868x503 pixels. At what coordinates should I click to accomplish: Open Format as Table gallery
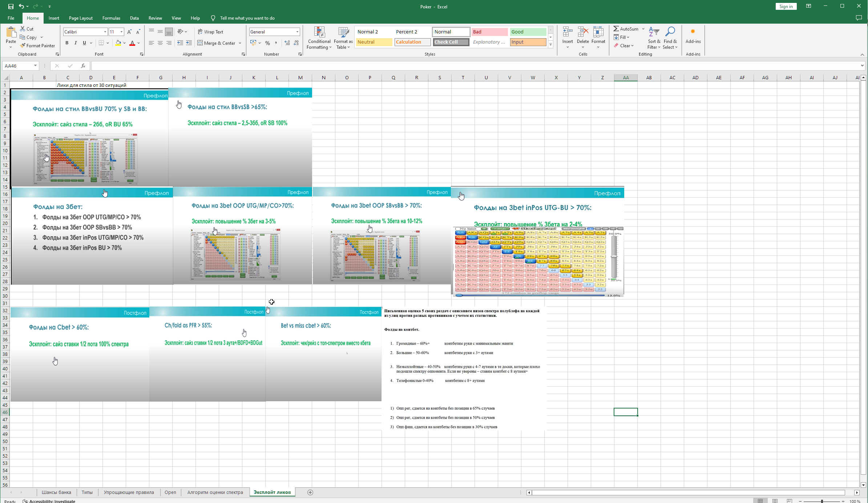click(343, 38)
